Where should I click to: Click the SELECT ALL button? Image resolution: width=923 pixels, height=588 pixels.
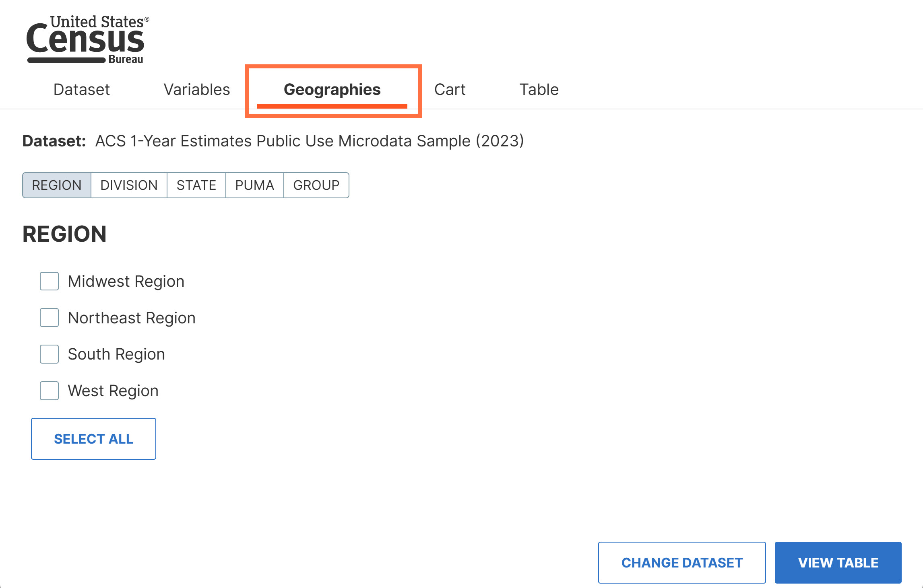[x=93, y=439]
